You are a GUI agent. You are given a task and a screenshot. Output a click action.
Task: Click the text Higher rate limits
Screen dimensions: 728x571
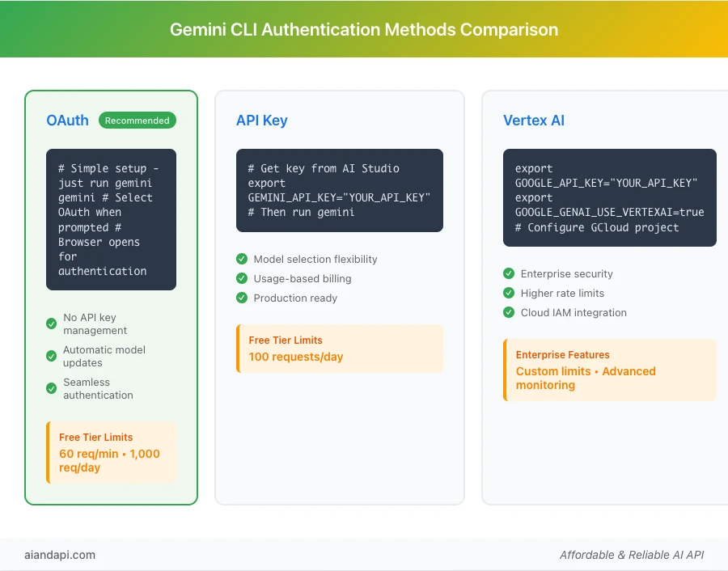tap(562, 293)
